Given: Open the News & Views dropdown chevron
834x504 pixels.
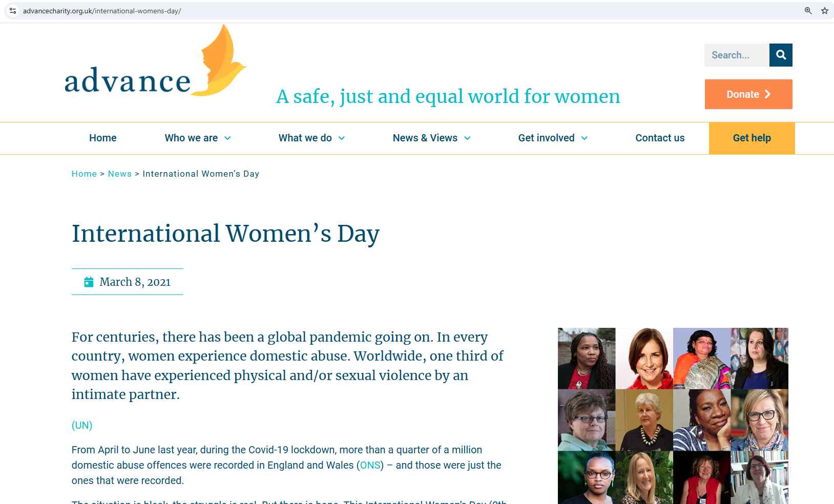Looking at the screenshot, I should pos(467,138).
